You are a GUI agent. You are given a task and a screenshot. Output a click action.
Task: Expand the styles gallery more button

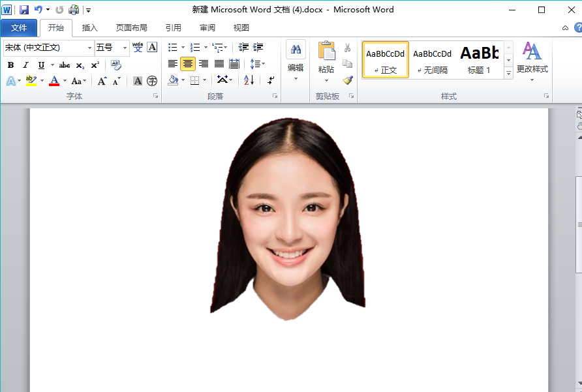click(508, 73)
